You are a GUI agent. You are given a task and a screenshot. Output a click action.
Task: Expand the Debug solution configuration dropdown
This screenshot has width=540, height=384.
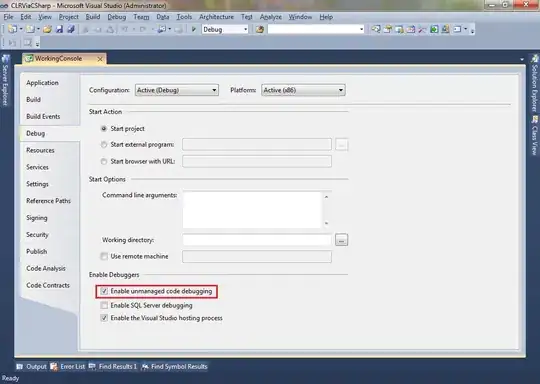coord(225,30)
